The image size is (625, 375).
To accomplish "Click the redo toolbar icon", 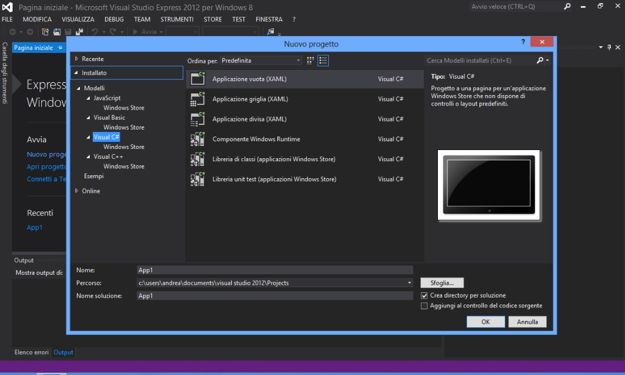I will tap(113, 31).
